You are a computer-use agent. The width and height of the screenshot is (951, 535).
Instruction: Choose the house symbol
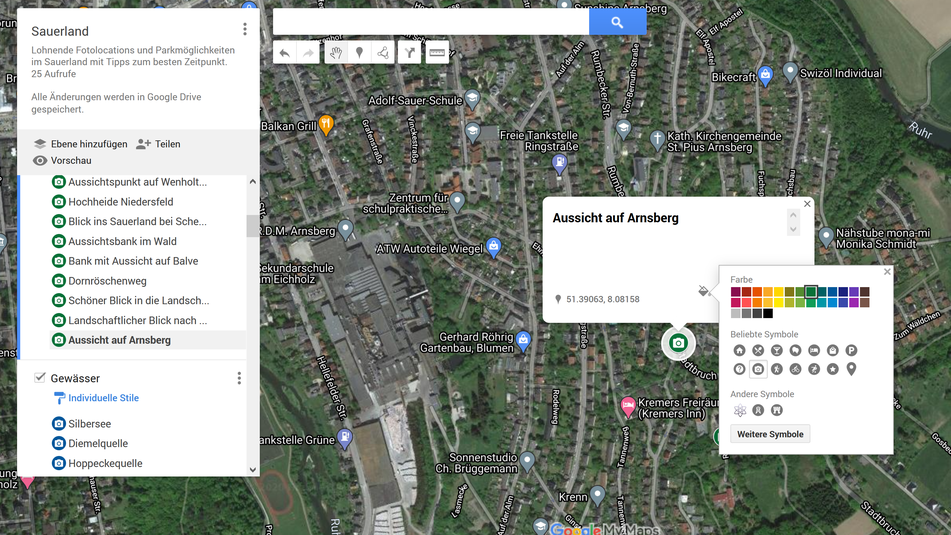pos(739,351)
